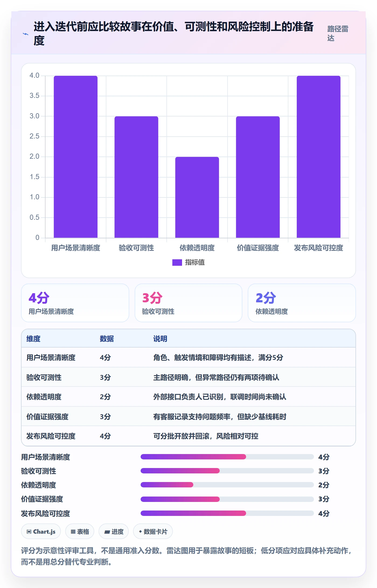
Task: Click the 数据 column header
Action: 107,339
